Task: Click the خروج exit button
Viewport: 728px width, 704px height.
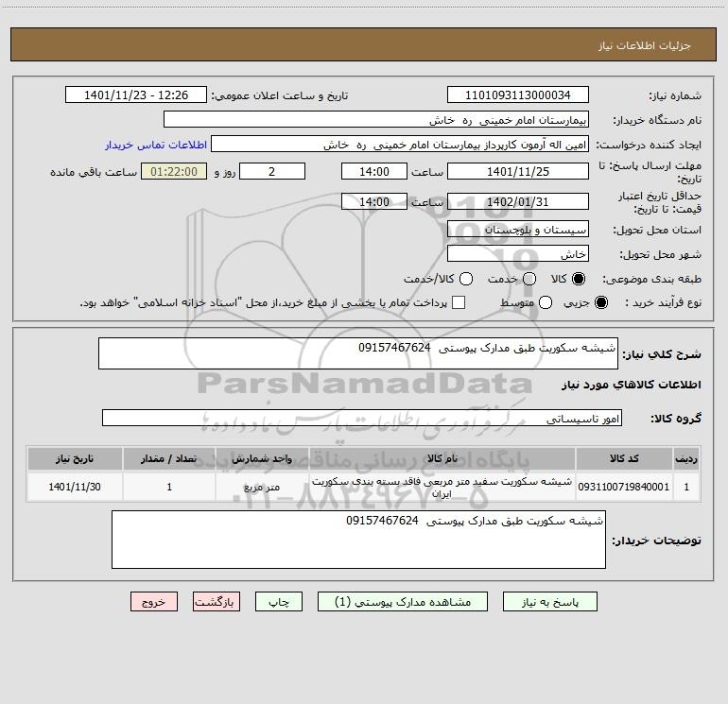Action: (154, 601)
